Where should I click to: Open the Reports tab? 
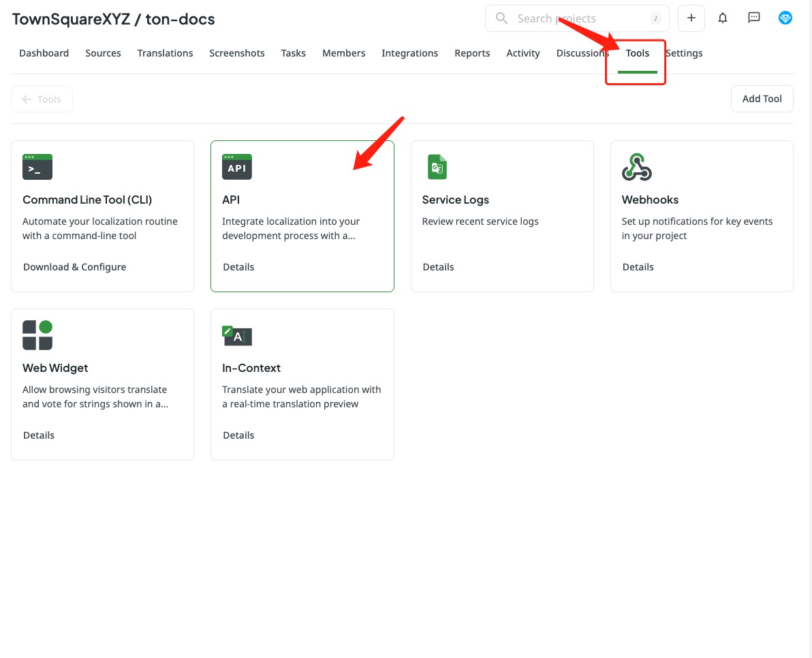[x=472, y=53]
